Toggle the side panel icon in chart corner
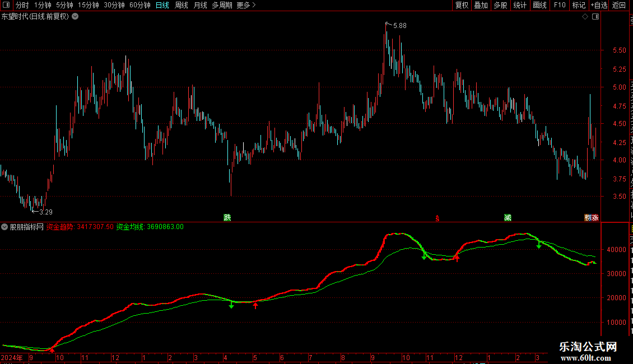This screenshot has width=633, height=364. tap(595, 17)
